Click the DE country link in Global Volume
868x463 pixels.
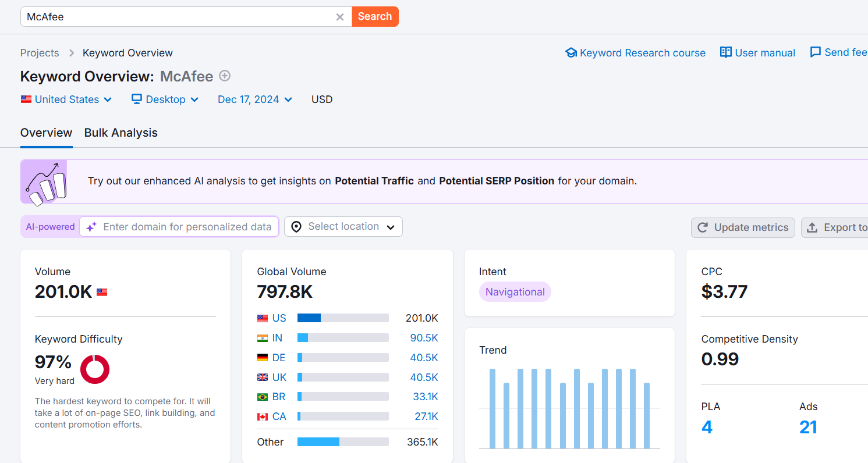coord(279,358)
